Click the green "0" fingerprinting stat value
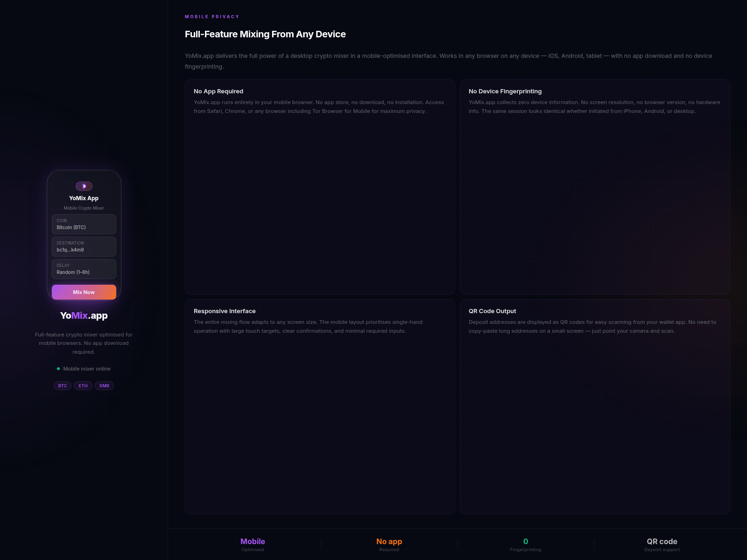Image resolution: width=747 pixels, height=560 pixels. 526,541
